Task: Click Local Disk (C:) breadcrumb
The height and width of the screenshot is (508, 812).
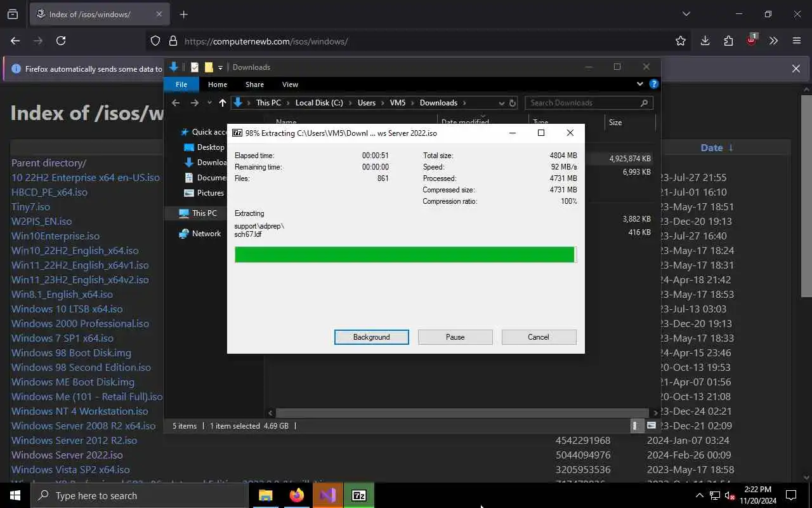Action: point(319,103)
